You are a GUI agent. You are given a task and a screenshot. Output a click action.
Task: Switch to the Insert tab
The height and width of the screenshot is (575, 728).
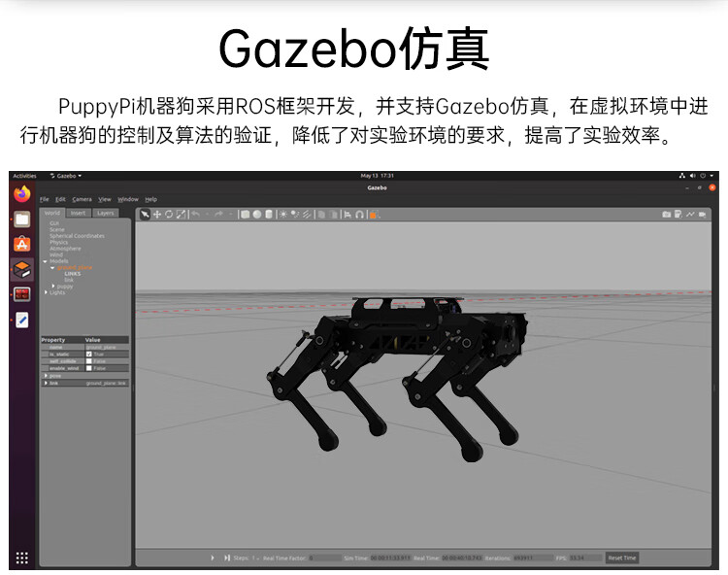point(78,213)
